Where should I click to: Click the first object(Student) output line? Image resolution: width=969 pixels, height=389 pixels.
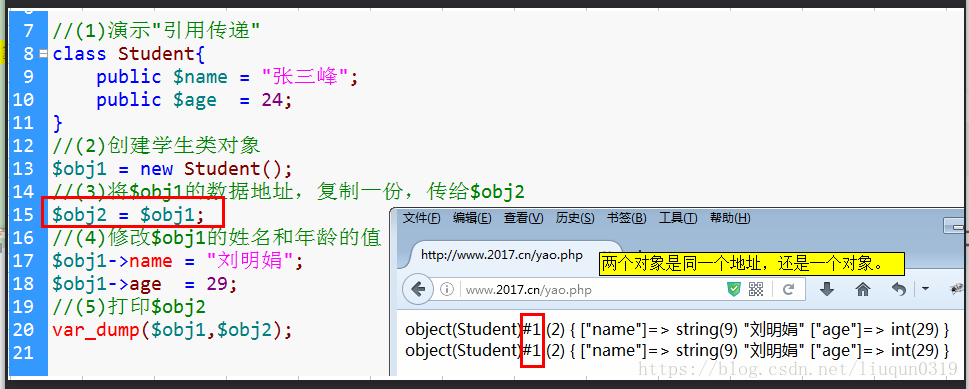point(677,330)
